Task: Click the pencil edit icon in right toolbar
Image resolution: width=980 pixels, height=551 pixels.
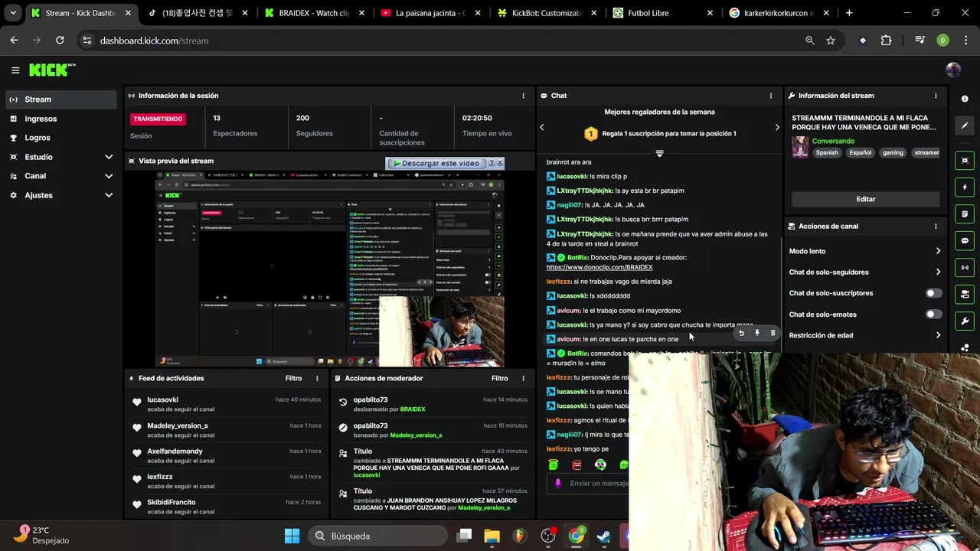Action: [x=965, y=126]
